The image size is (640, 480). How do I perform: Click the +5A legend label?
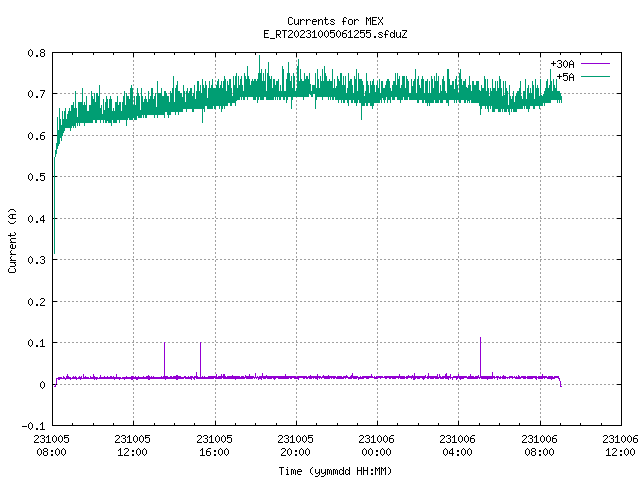pos(565,77)
